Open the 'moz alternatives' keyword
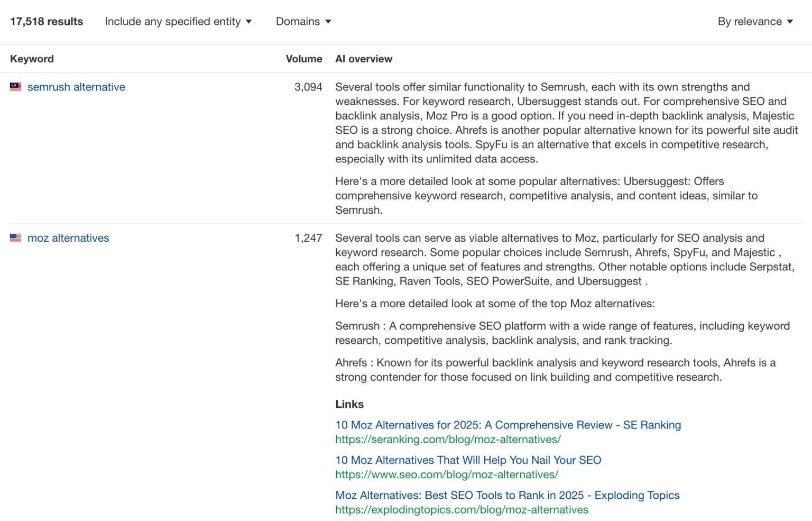 (x=68, y=238)
